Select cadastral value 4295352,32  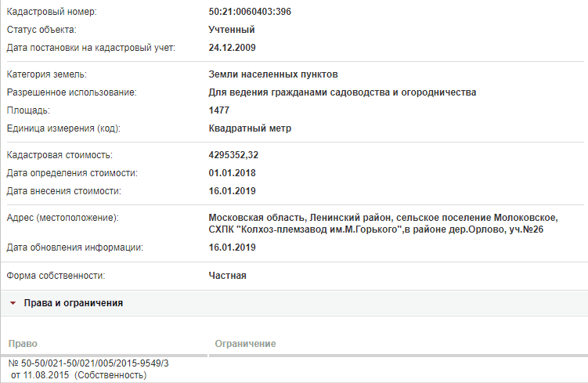pos(233,155)
